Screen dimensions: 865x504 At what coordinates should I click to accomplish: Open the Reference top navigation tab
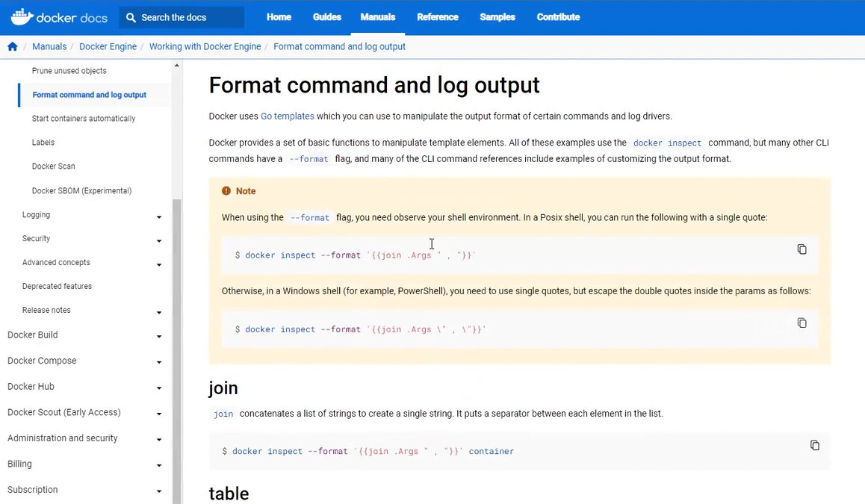(x=438, y=17)
